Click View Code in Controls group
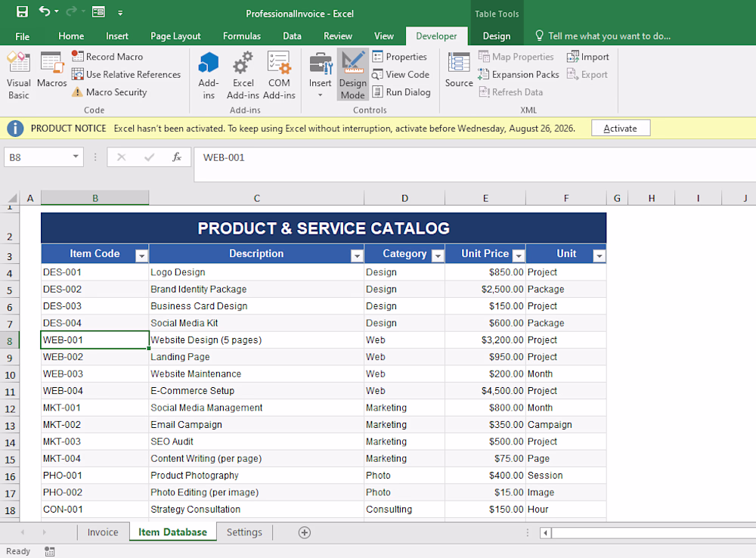Image resolution: width=756 pixels, height=558 pixels. coord(401,74)
